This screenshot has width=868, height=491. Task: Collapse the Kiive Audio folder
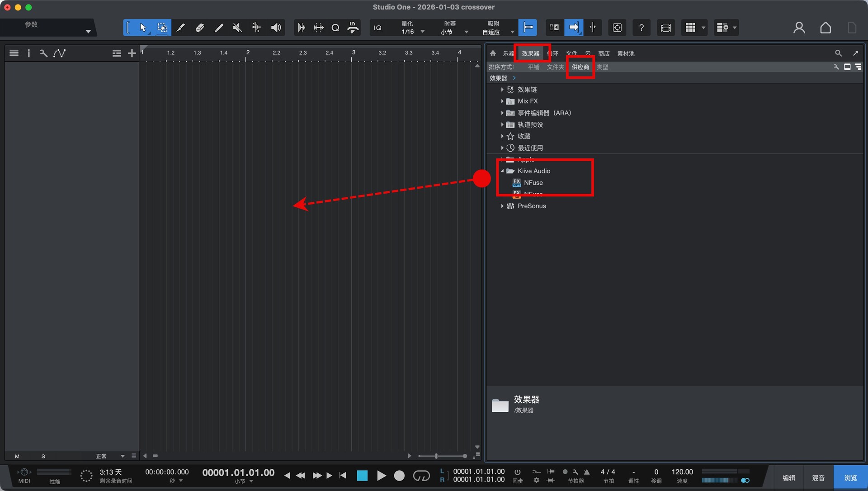pyautogui.click(x=502, y=171)
